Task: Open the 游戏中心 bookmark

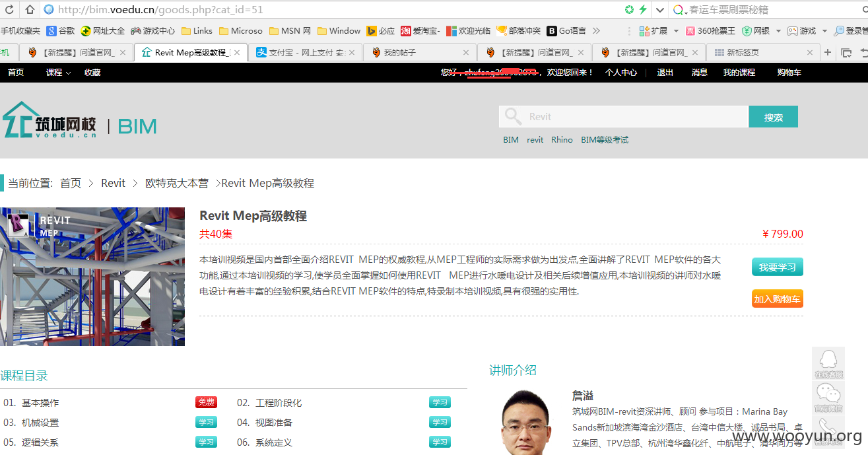Action: 153,31
